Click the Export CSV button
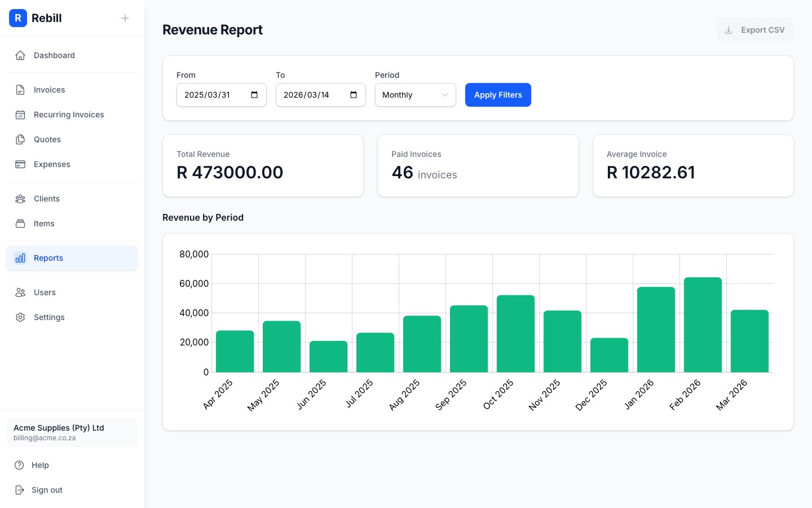 click(x=755, y=30)
